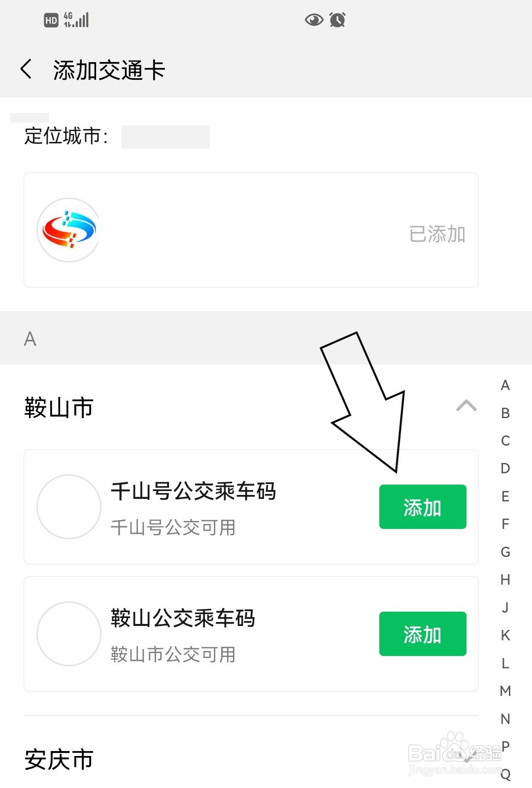
Task: Tap 千山号公交乘车码 round logo placeholder
Action: [69, 507]
